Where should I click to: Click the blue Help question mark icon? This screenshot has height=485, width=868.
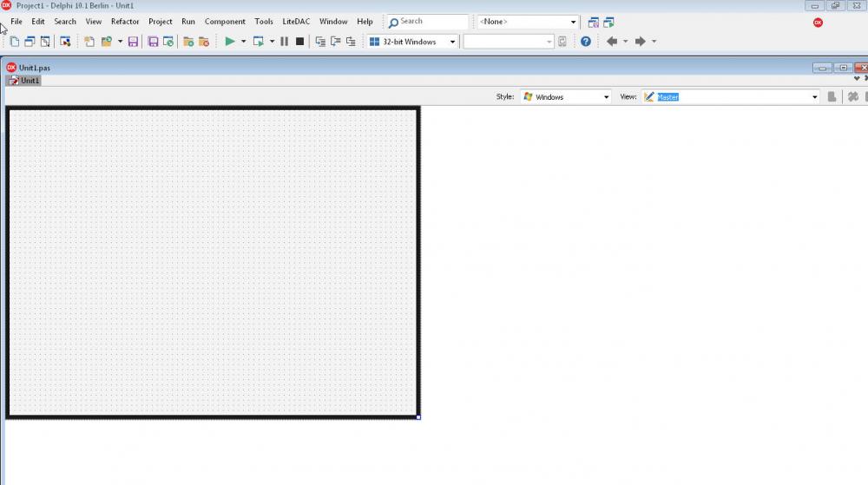586,42
